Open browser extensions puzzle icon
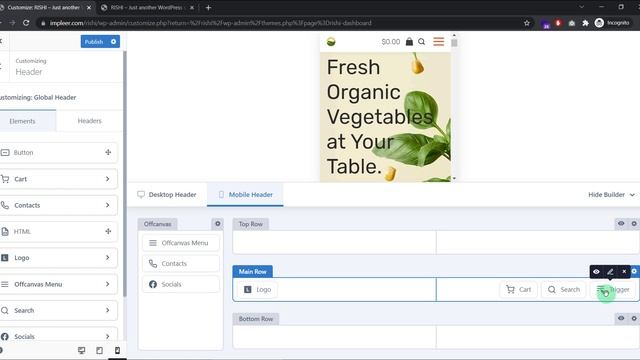The width and height of the screenshot is (640, 360). pyautogui.click(x=585, y=23)
